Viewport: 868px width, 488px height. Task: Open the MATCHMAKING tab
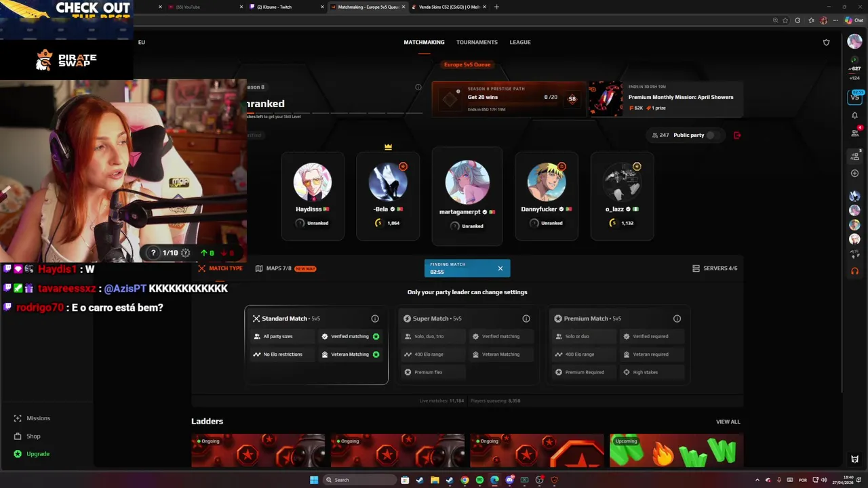(x=424, y=42)
